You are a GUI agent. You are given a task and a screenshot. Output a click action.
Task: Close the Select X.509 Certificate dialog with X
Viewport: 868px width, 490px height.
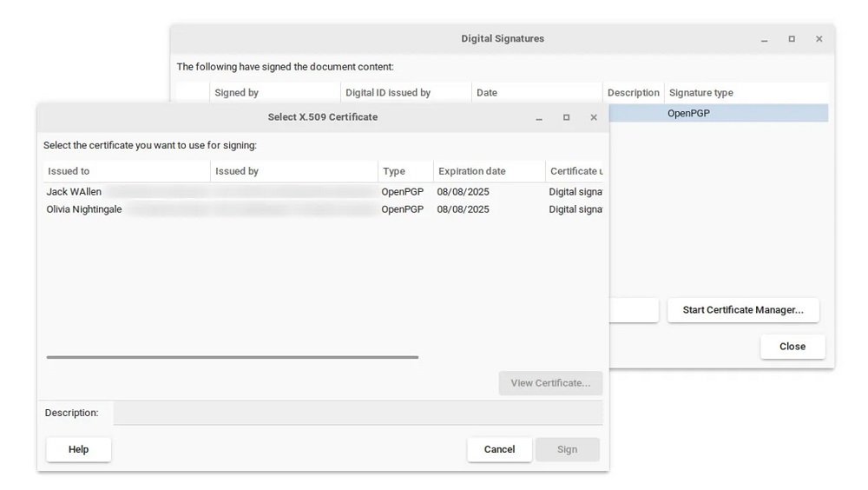(594, 117)
